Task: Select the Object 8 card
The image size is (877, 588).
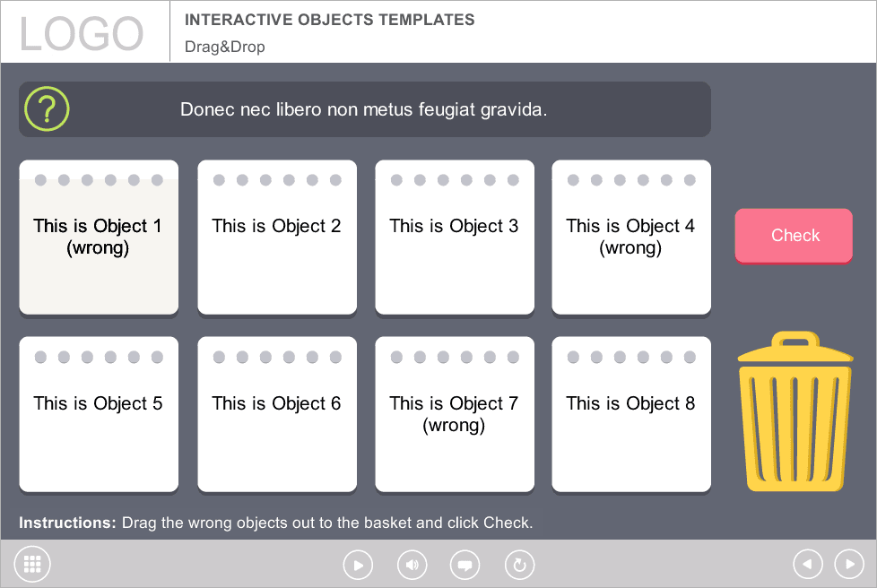Action: (x=631, y=415)
